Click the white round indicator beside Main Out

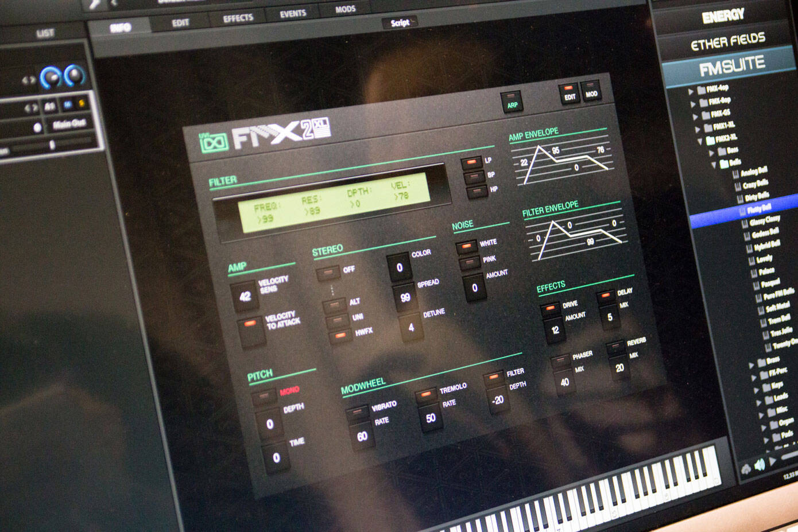coord(38,127)
